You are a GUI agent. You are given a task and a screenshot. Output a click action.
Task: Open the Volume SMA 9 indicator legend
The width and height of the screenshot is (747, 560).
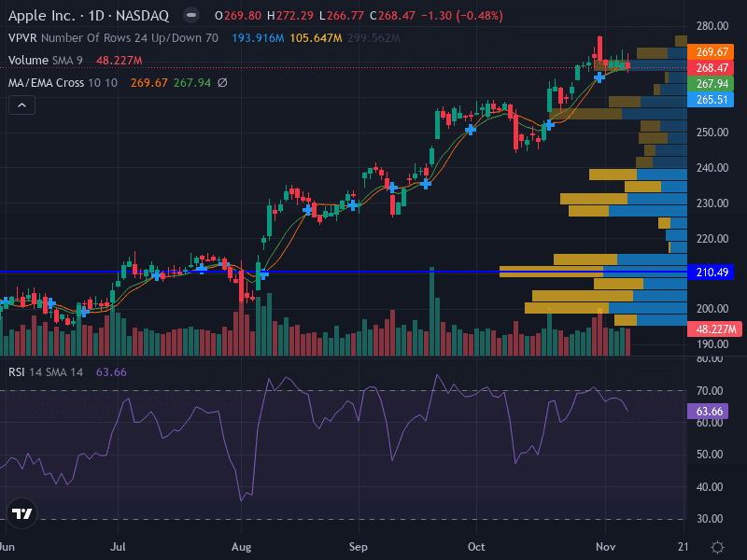coord(46,60)
